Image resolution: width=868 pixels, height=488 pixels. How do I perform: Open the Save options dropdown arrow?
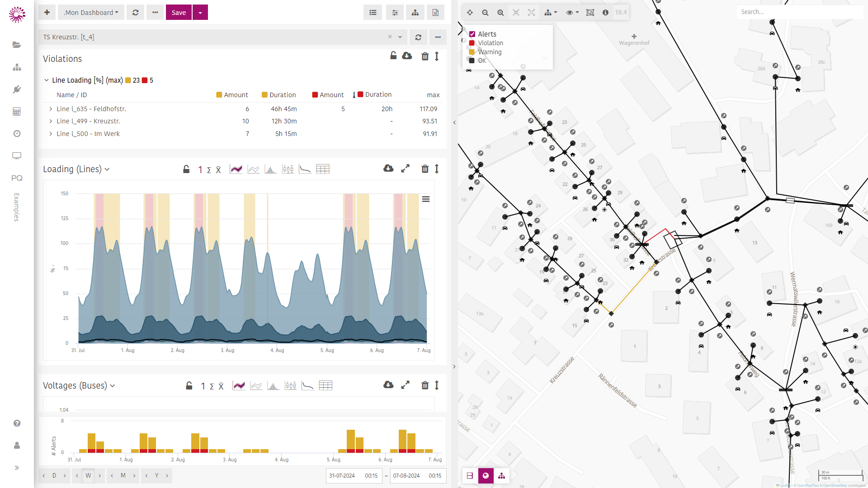[x=200, y=13]
